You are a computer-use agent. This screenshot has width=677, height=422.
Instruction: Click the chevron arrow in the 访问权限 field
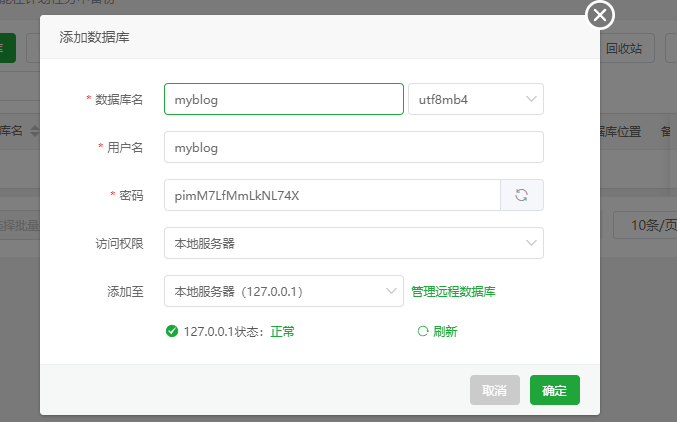tap(530, 243)
